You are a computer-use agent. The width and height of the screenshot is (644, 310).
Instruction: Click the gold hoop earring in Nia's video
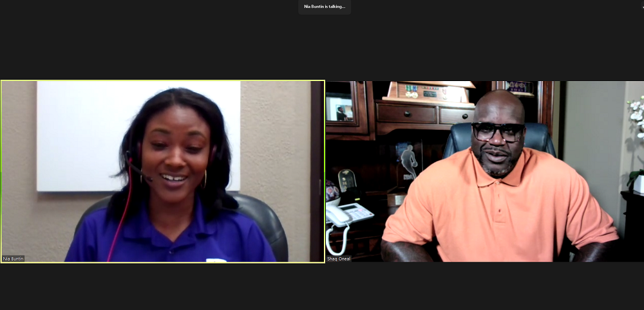point(205,179)
